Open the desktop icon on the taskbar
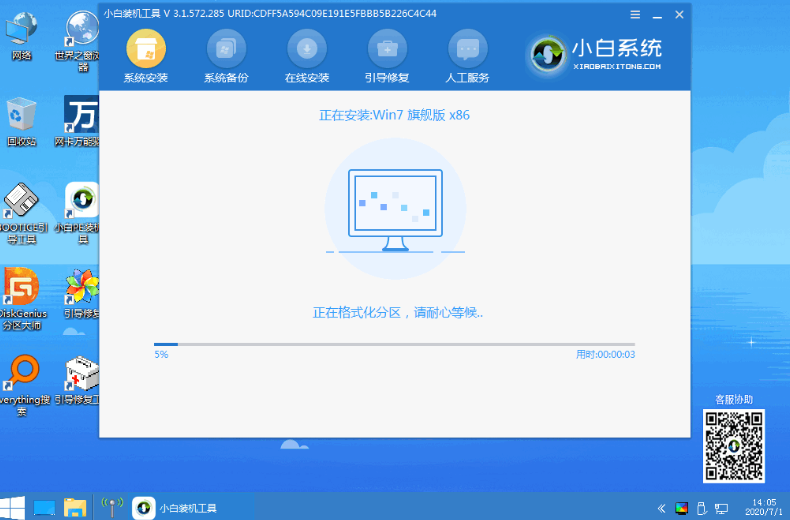Screen dimensions: 790x520 (x=44, y=508)
